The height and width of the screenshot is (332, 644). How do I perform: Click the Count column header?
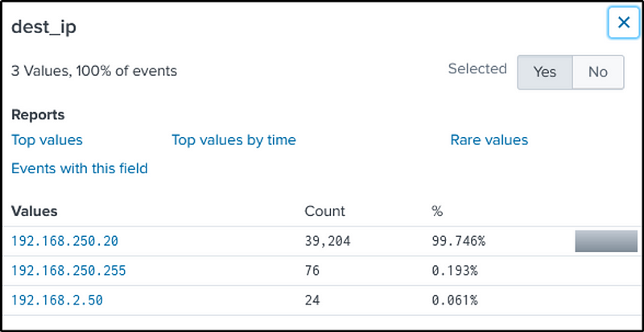tap(324, 211)
